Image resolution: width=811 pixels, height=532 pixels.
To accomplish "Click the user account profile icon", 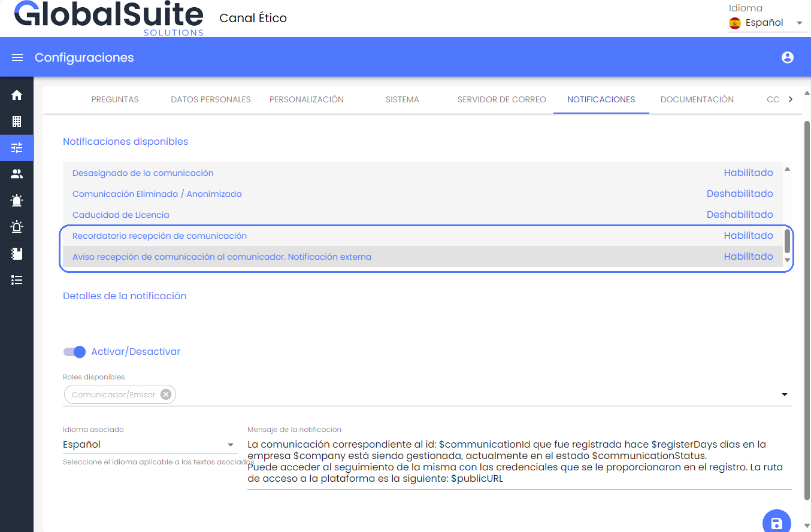I will point(788,57).
